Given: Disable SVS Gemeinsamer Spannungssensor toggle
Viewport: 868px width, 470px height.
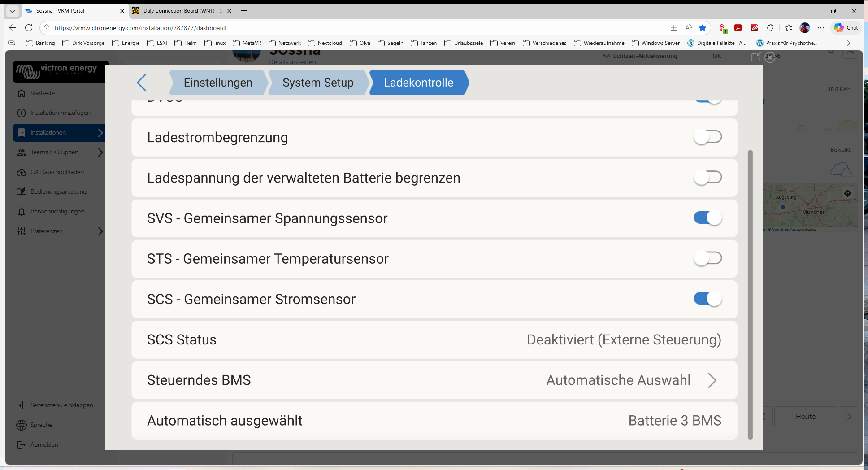Looking at the screenshot, I should pos(707,218).
